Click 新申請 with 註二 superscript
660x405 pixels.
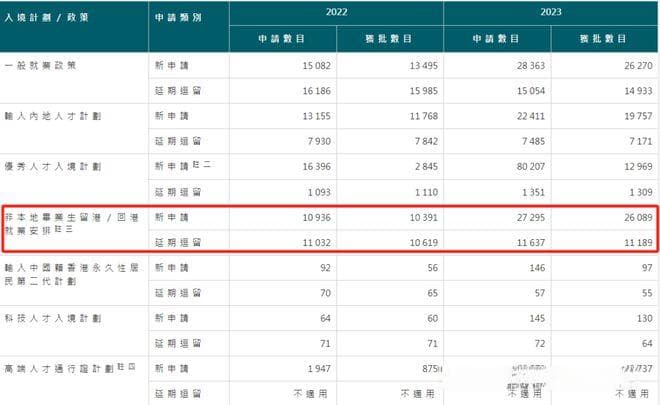tap(183, 166)
